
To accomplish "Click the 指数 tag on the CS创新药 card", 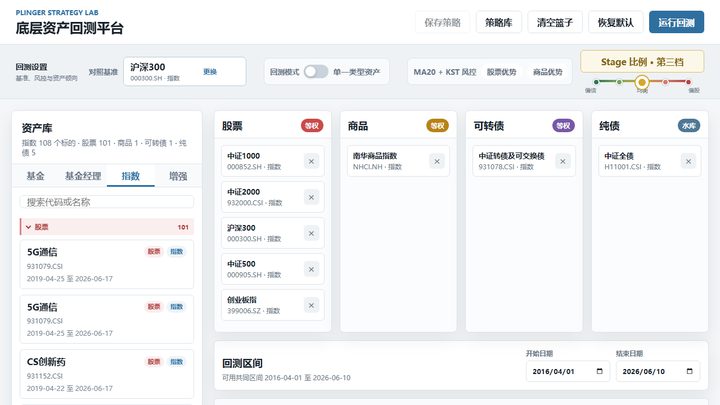I will point(177,362).
